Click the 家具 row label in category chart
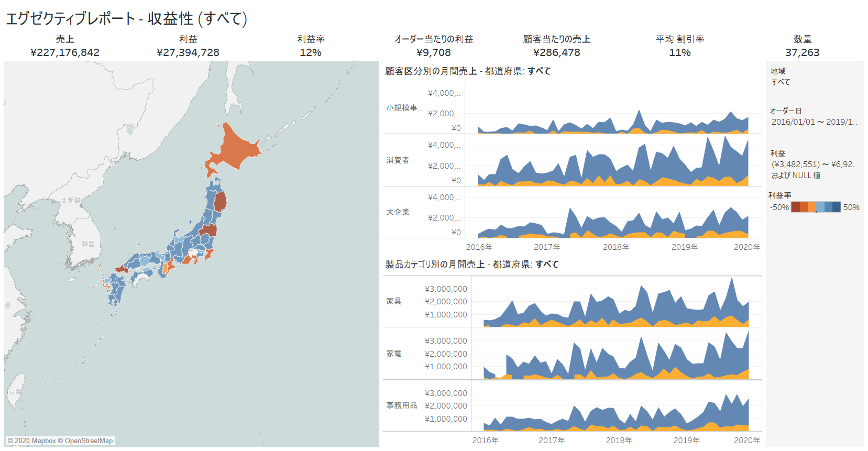868x451 pixels. [x=394, y=301]
